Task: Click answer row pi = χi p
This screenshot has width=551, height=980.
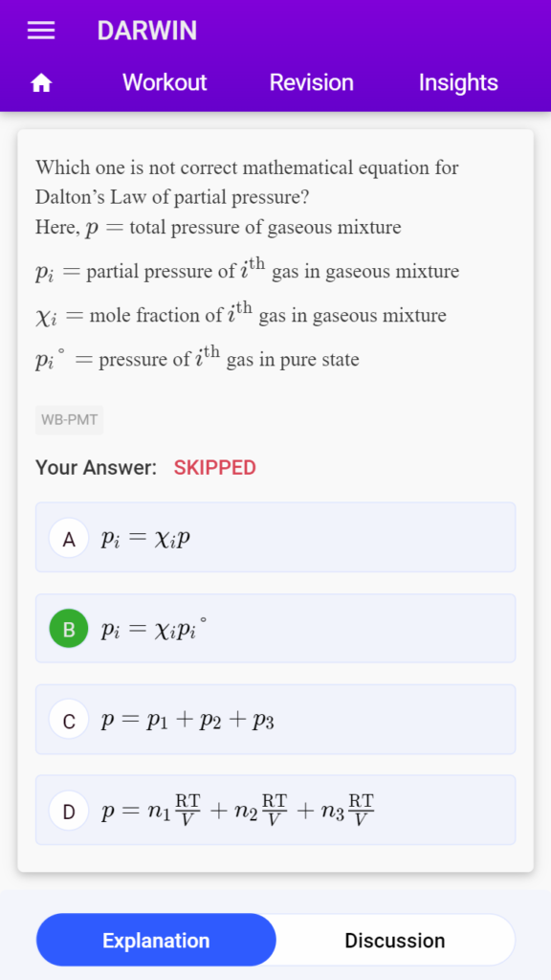Action: [x=275, y=538]
